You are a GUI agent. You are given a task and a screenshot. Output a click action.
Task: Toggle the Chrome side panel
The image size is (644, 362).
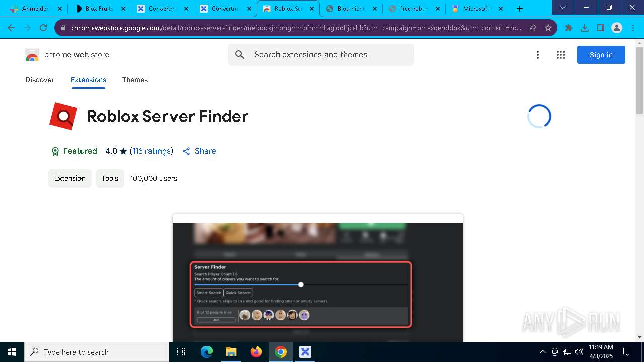[601, 28]
